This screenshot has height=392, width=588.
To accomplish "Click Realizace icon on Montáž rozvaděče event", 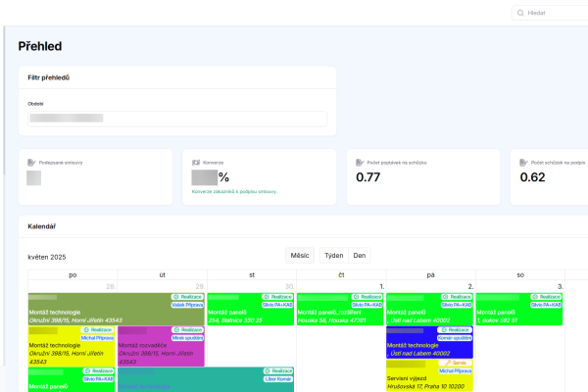I will [176, 329].
